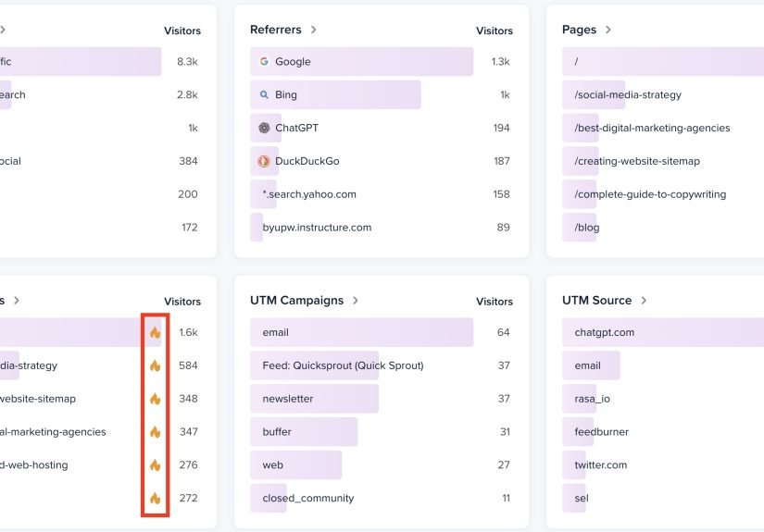Open the Referrers heading

(x=276, y=30)
